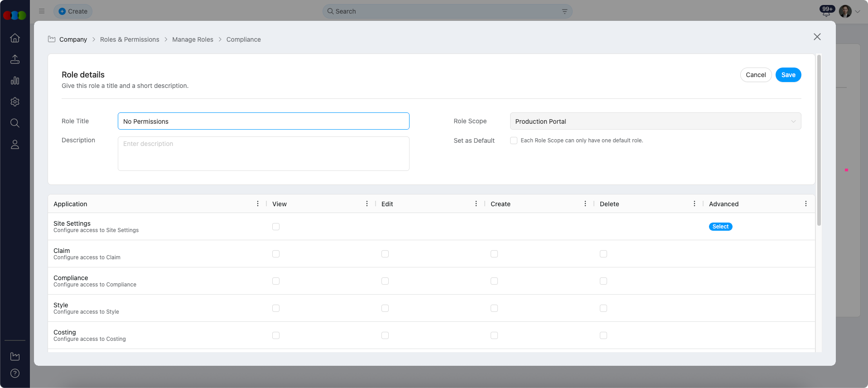Open the help question mark icon
Image resolution: width=868 pixels, height=388 pixels.
tap(15, 373)
